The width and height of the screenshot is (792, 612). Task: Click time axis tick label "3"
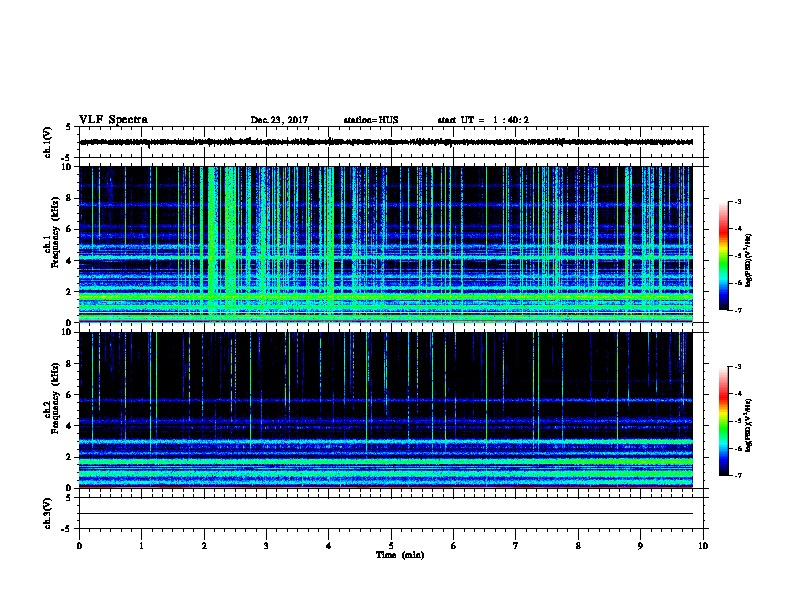pos(266,545)
